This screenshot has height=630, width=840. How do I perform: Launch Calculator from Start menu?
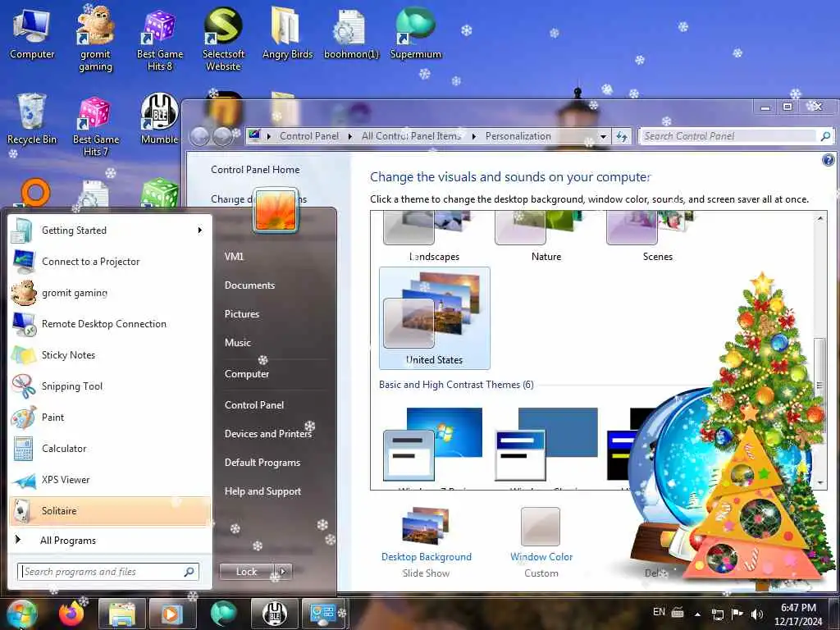tap(110, 448)
